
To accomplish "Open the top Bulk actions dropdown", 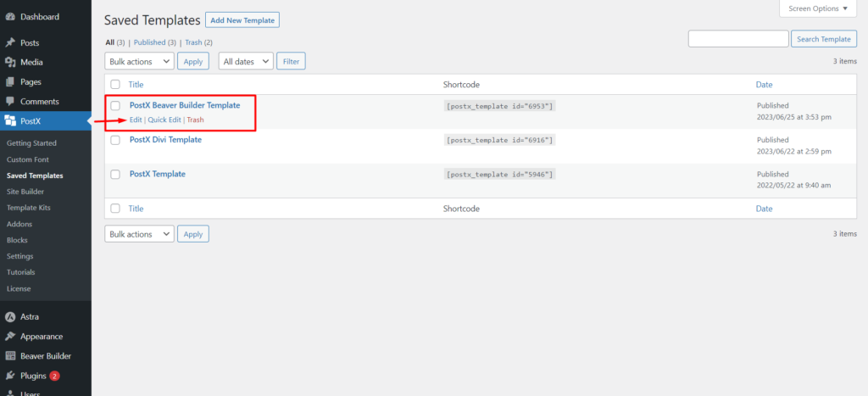I will click(x=140, y=61).
